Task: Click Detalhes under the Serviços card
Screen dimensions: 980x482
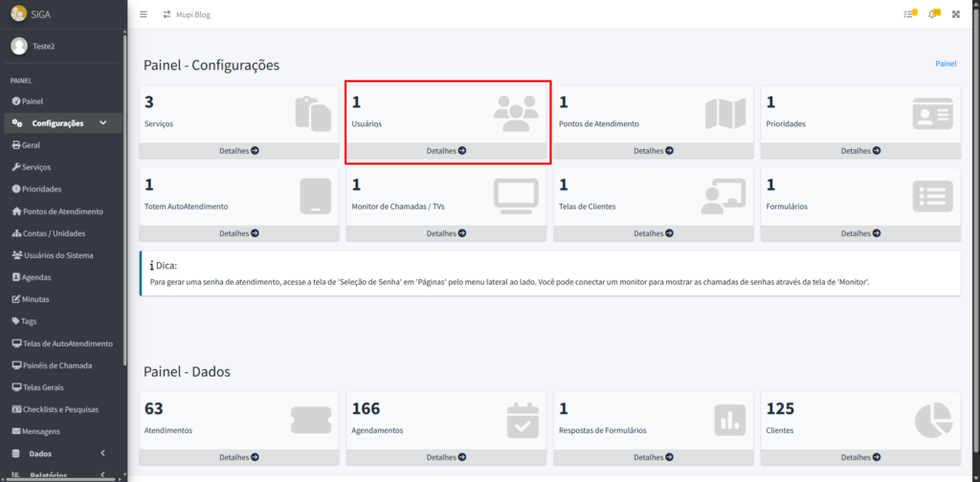Action: (238, 151)
